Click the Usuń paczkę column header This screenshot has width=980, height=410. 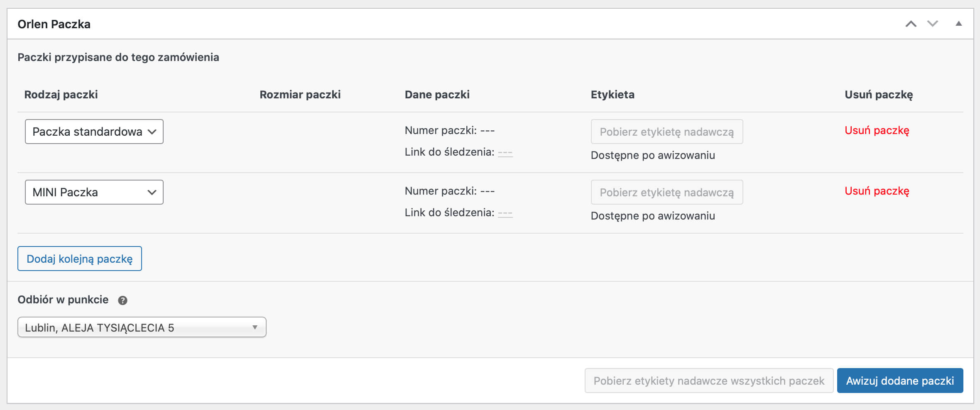879,95
